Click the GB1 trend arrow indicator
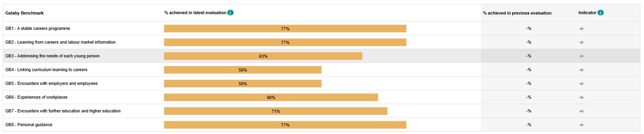The image size is (644, 134). pyautogui.click(x=581, y=29)
